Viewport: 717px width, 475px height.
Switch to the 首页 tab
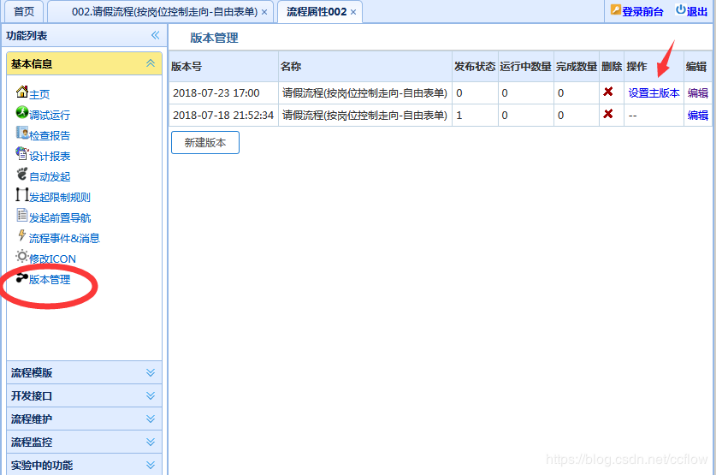click(x=24, y=11)
